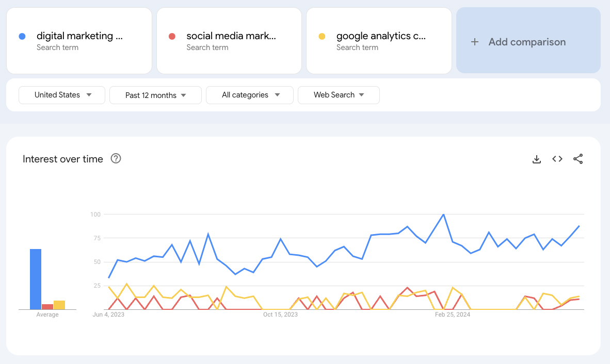610x364 pixels.
Task: Open the United States region dropdown
Action: 61,95
